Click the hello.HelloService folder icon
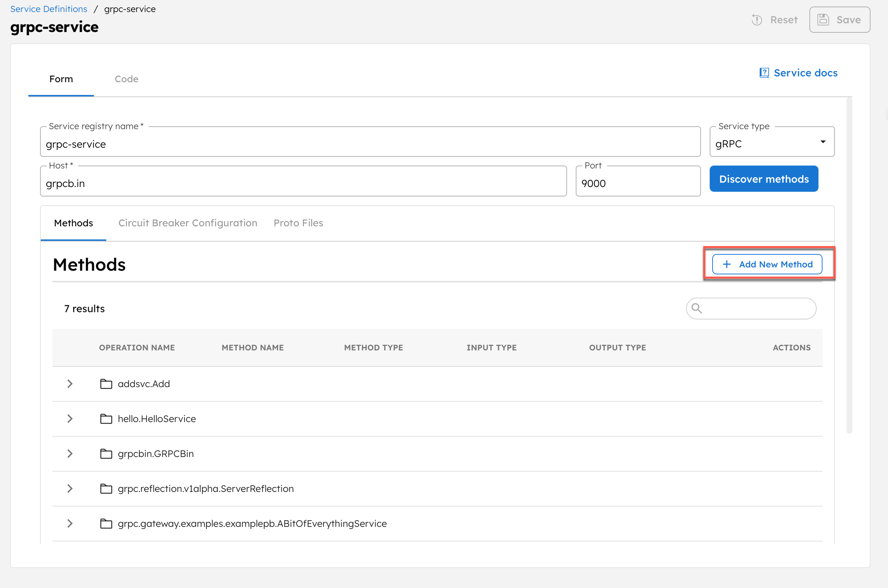The height and width of the screenshot is (588, 888). pyautogui.click(x=106, y=419)
